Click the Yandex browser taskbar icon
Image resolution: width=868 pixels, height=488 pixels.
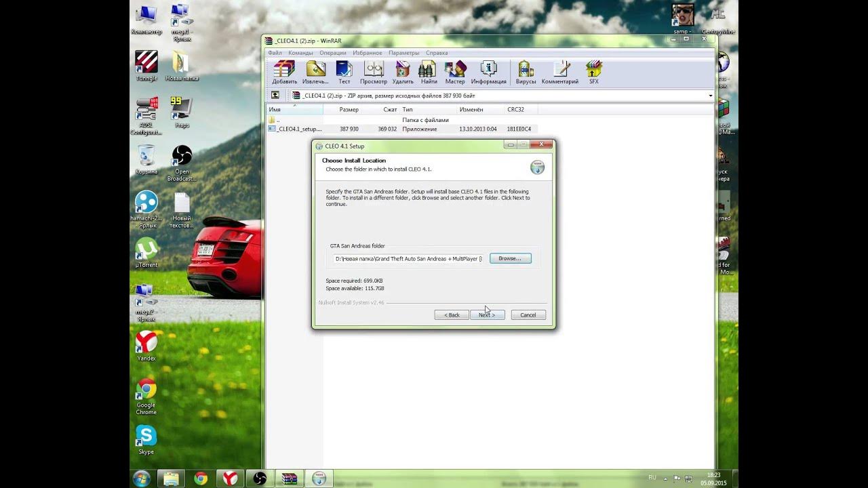pos(231,479)
